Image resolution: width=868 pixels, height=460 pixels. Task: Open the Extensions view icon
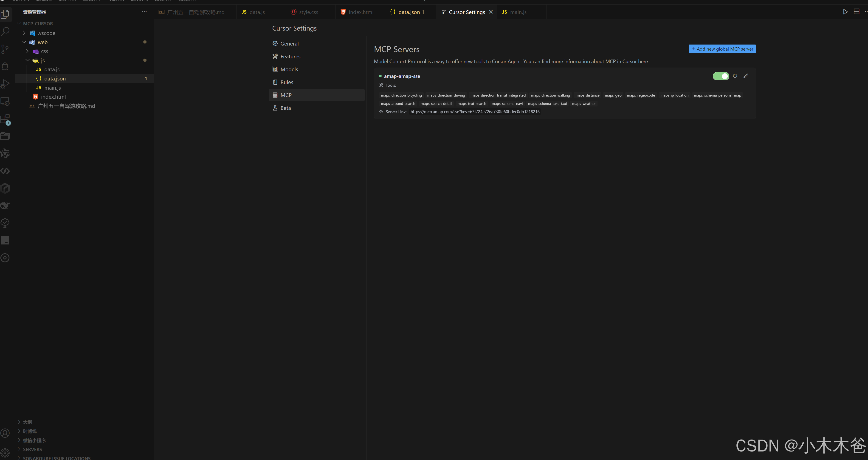5,119
